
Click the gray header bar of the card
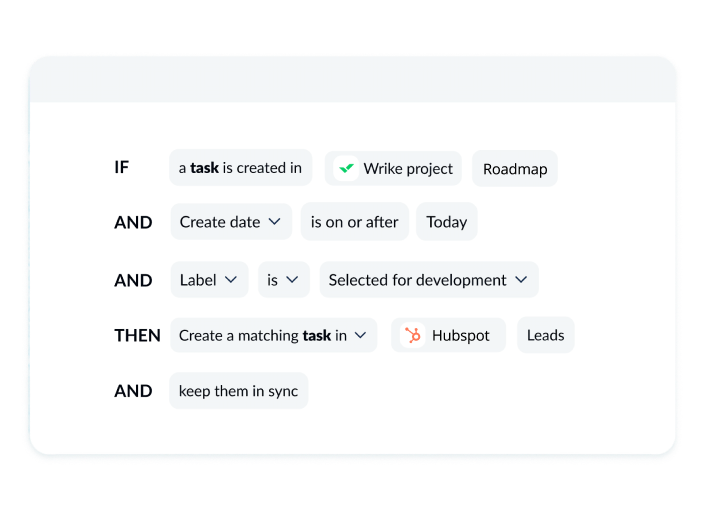point(352,79)
